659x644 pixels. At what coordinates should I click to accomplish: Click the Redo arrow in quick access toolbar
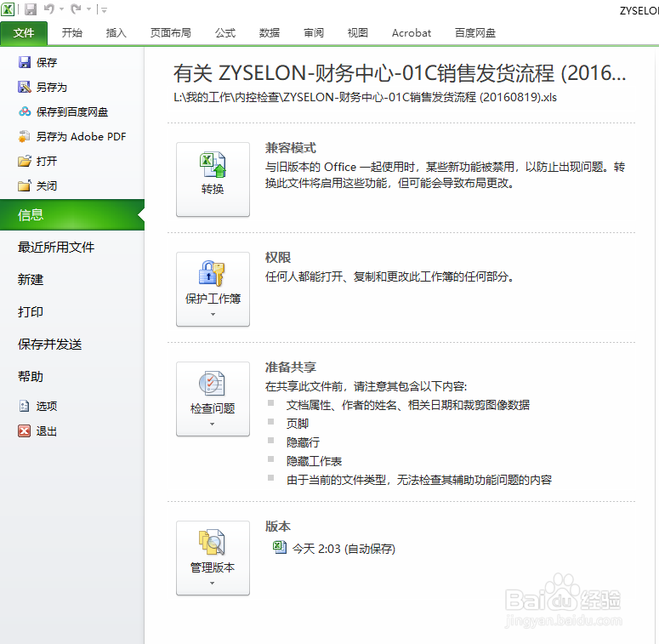76,9
